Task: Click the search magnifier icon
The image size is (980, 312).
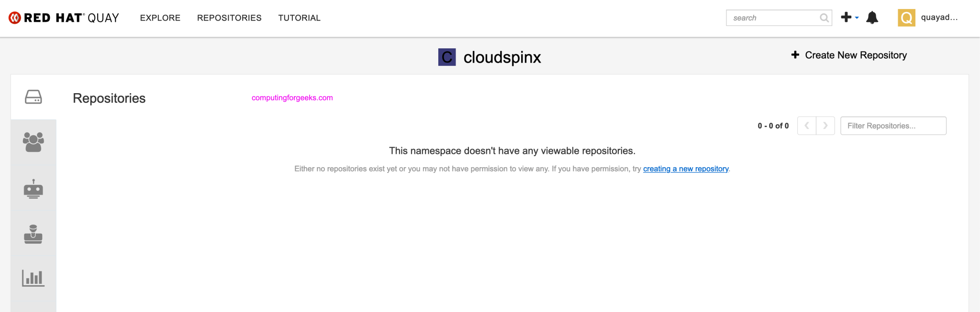Action: (824, 18)
